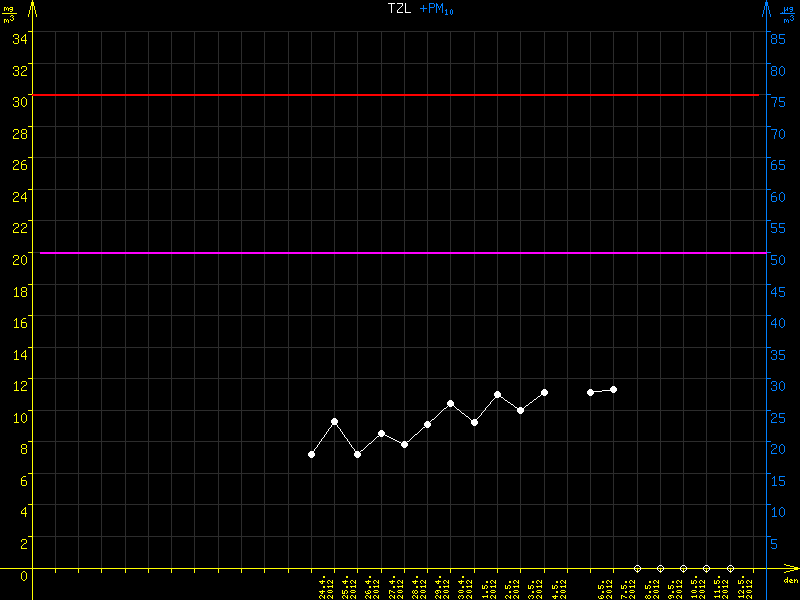
Task: Click the leftmost hollow zero-value marker
Action: [x=637, y=568]
